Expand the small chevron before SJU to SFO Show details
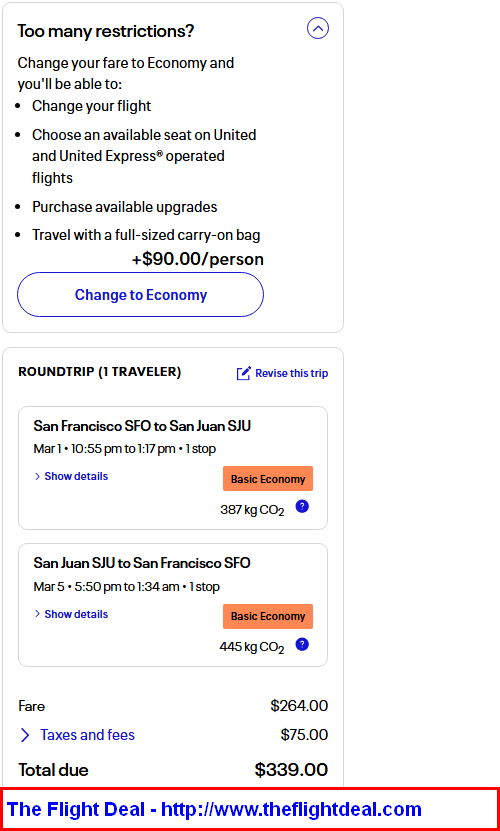Viewport: 500px width, 831px height. (x=38, y=614)
